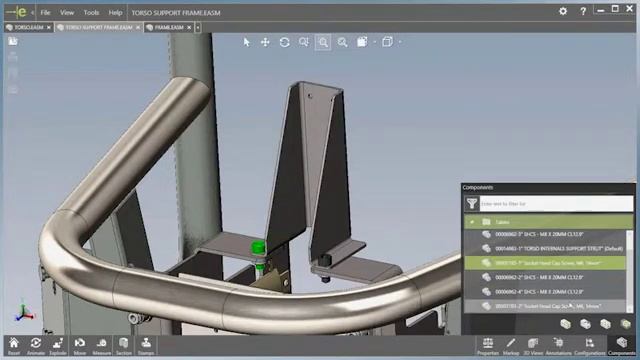
Task: Open the Stamps tool
Action: (146, 346)
